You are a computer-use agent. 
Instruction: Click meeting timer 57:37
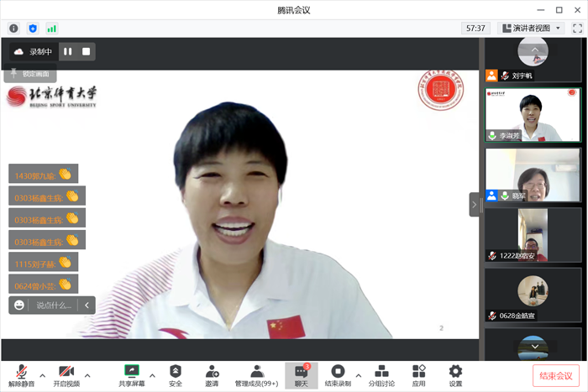coord(475,28)
